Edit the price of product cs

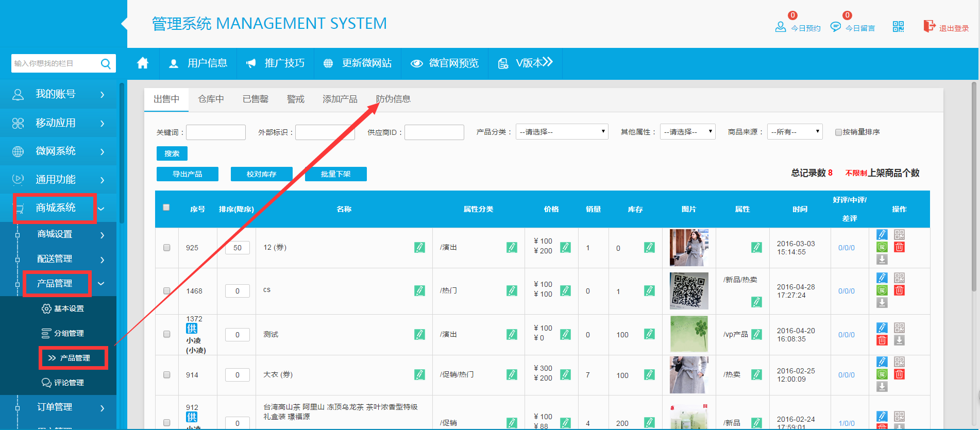(565, 291)
